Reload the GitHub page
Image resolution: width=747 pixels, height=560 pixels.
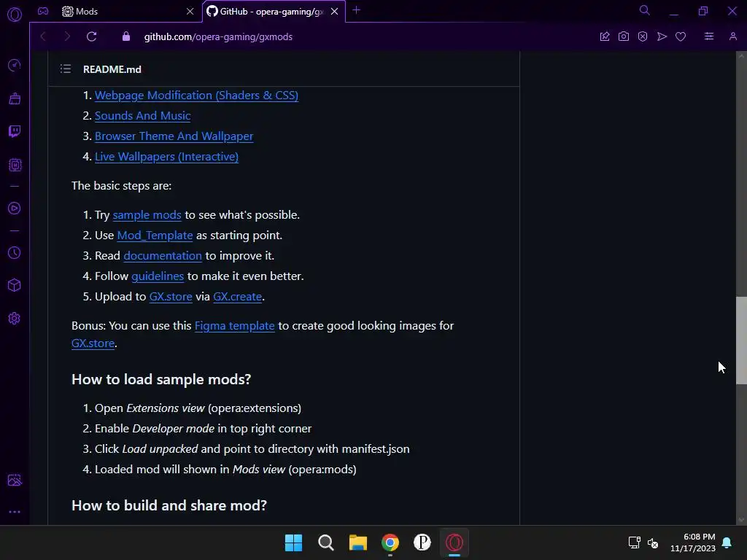click(x=91, y=36)
